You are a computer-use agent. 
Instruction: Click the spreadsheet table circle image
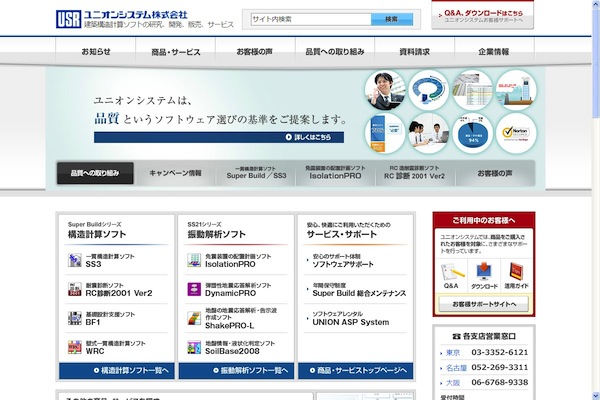point(472,90)
